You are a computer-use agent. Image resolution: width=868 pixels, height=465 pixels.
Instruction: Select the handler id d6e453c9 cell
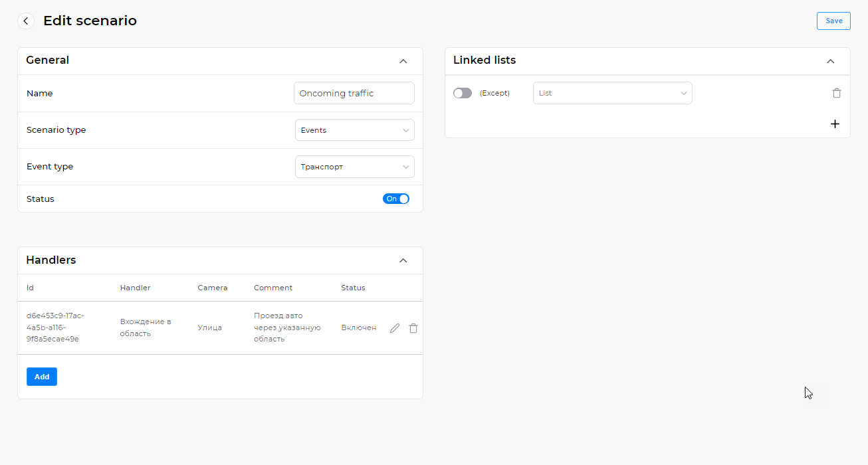[x=55, y=327]
